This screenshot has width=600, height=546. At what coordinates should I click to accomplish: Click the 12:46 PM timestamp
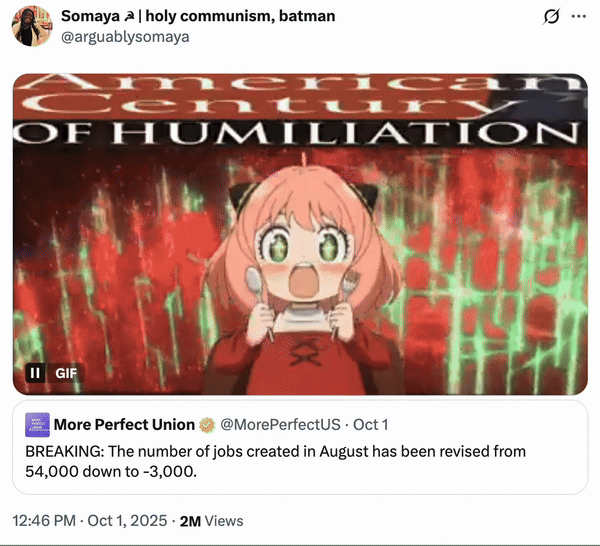point(43,520)
